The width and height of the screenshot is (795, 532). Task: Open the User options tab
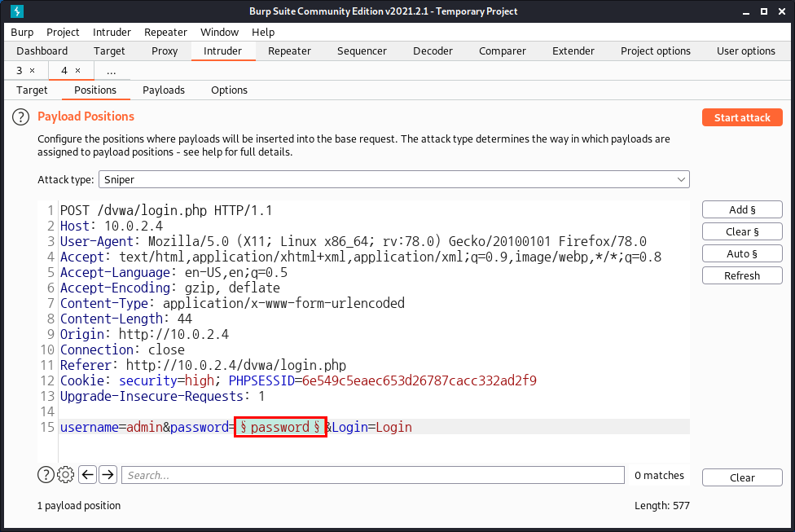coord(746,51)
